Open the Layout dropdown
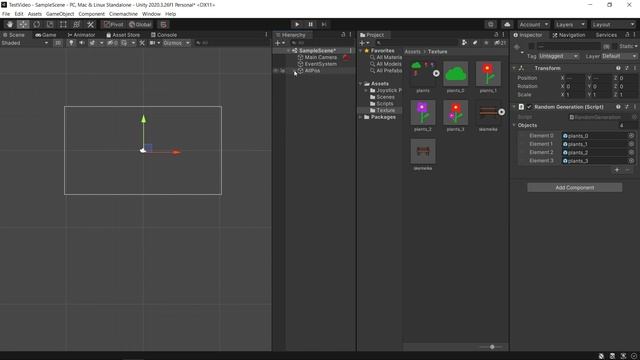Viewport: 640px width, 360px height. 613,24
